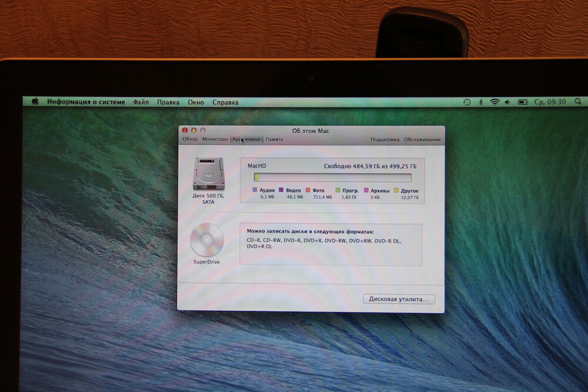
Task: Click the blue Аудио color swatch
Action: 255,190
